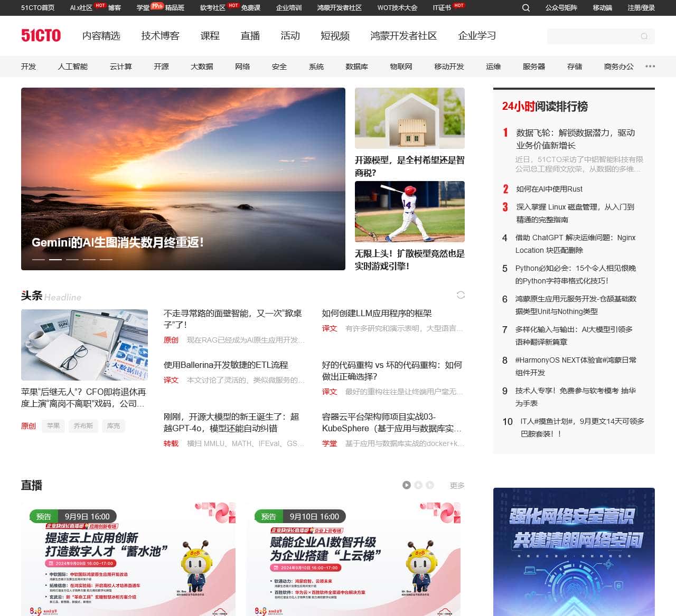Open the 短视频 tab
This screenshot has height=616, width=676.
[x=335, y=36]
